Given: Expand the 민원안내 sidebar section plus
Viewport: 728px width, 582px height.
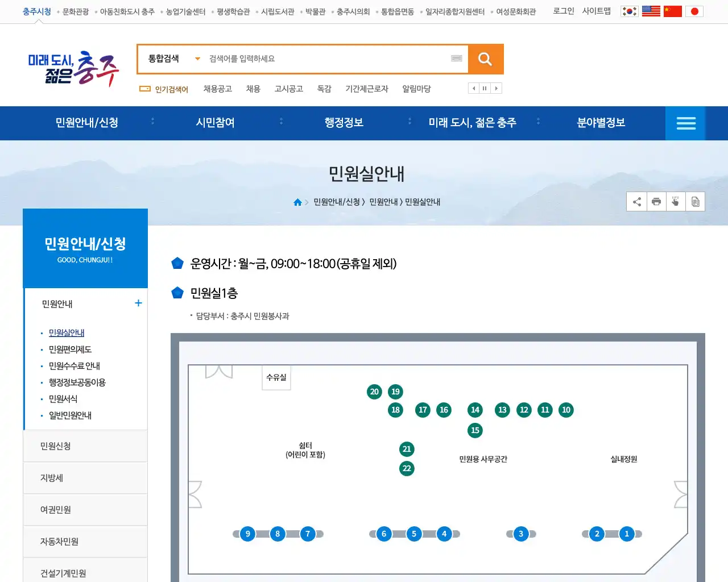Looking at the screenshot, I should tap(138, 303).
